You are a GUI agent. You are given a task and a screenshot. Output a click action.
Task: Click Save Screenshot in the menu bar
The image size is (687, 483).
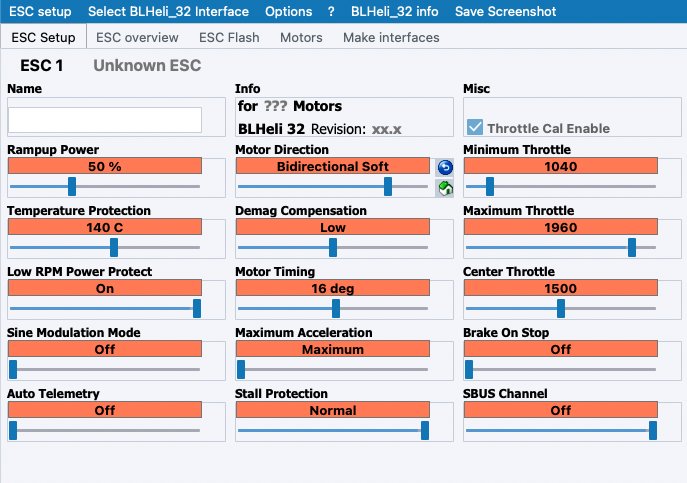(506, 11)
